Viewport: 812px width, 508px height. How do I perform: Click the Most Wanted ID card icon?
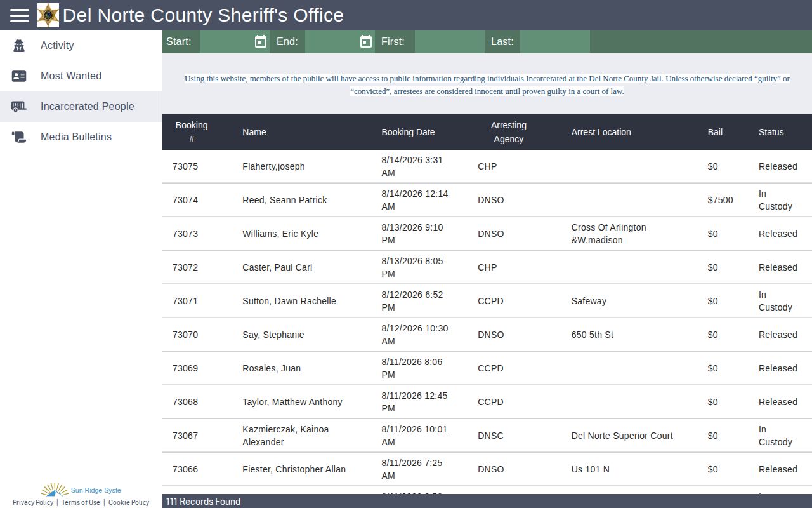19,76
